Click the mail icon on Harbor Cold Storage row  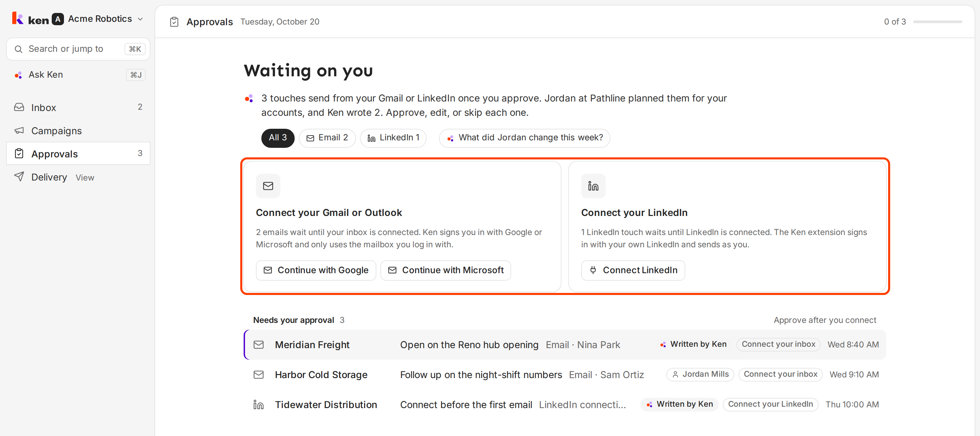coord(259,375)
